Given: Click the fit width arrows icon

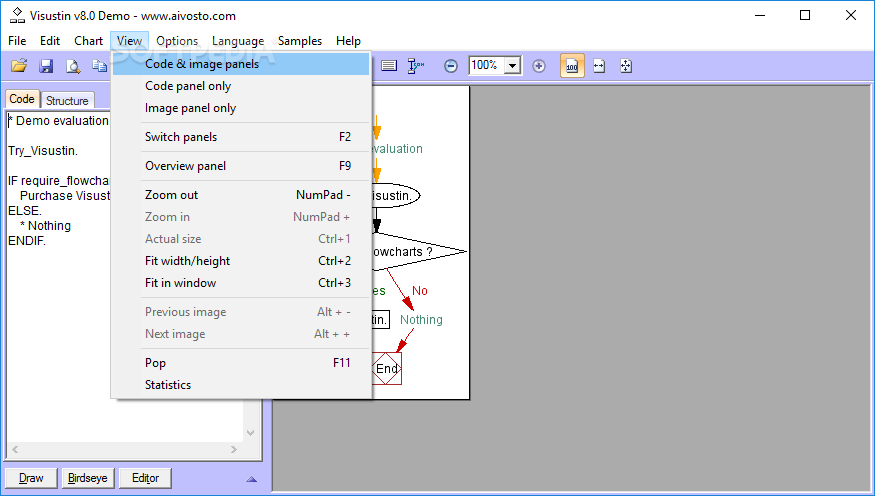Looking at the screenshot, I should 599,66.
